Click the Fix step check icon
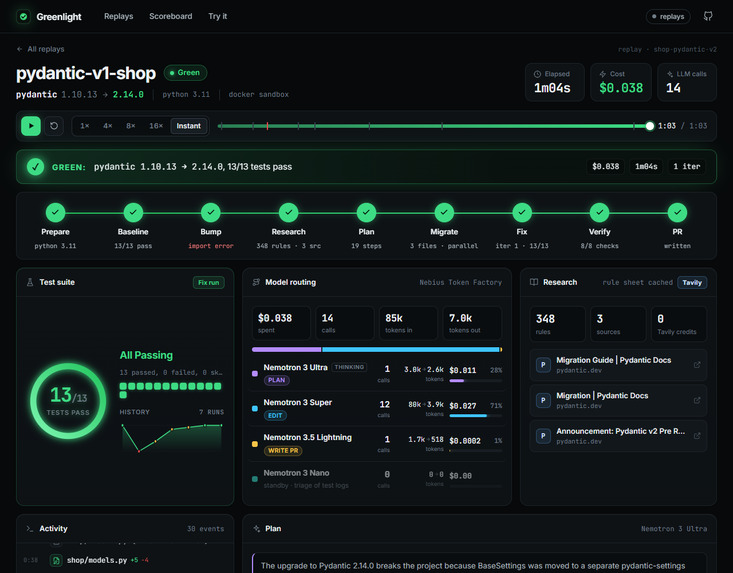 click(x=522, y=213)
